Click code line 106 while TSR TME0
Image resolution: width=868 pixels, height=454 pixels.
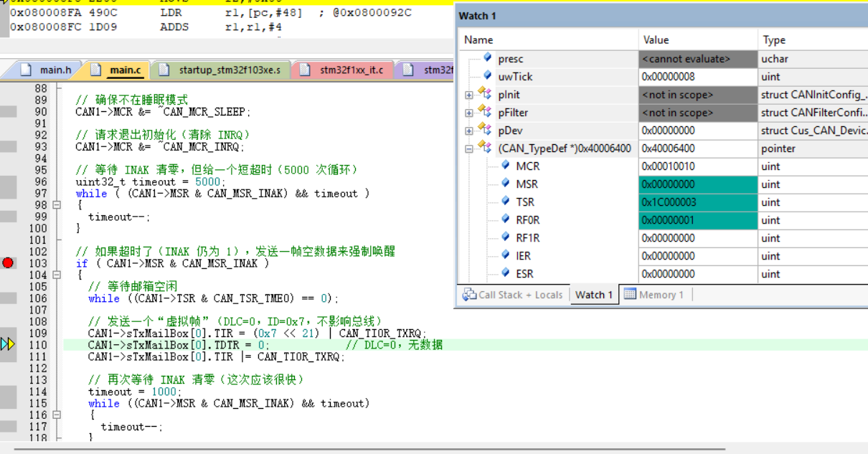coord(213,298)
